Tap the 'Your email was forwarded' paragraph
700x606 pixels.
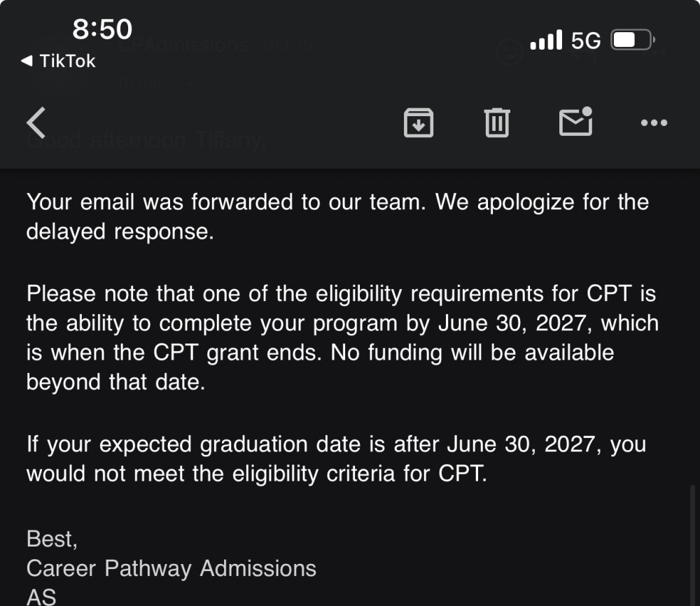click(x=336, y=216)
